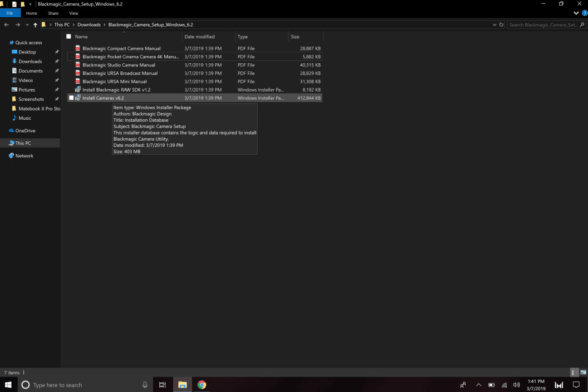
Task: Open network status in tray
Action: tap(504, 385)
